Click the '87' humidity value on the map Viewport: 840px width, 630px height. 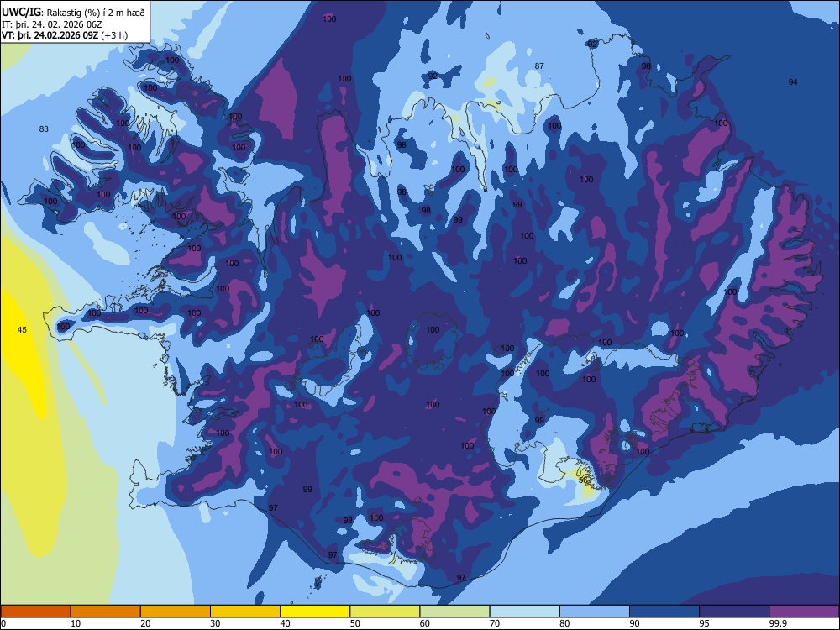[x=539, y=66]
